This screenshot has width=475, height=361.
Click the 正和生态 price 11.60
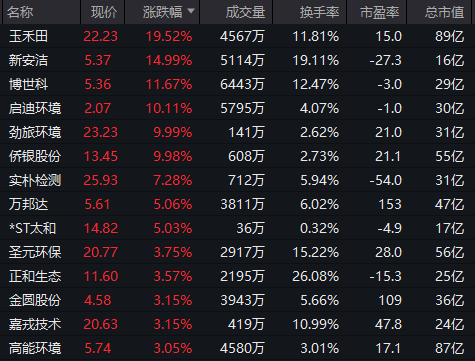(101, 276)
